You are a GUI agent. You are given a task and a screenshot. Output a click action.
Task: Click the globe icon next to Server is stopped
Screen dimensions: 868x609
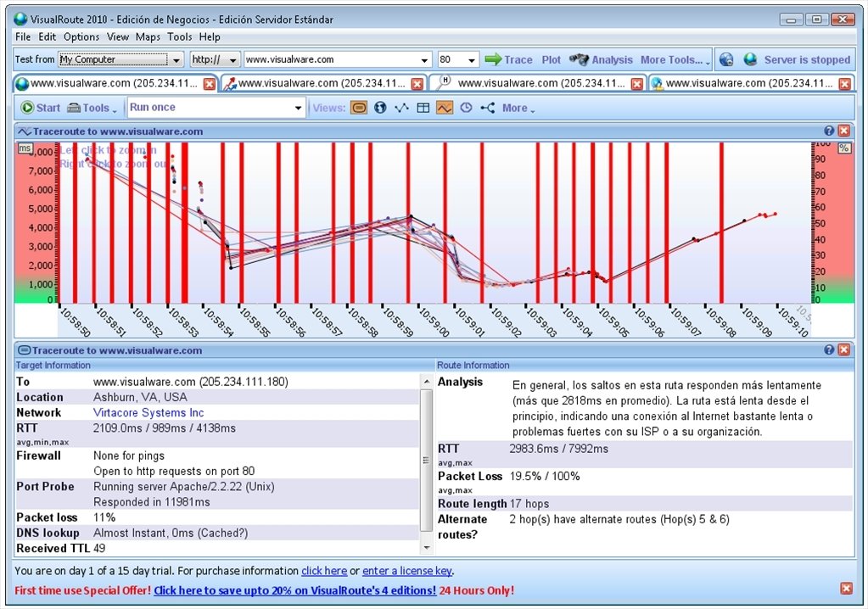pyautogui.click(x=751, y=59)
